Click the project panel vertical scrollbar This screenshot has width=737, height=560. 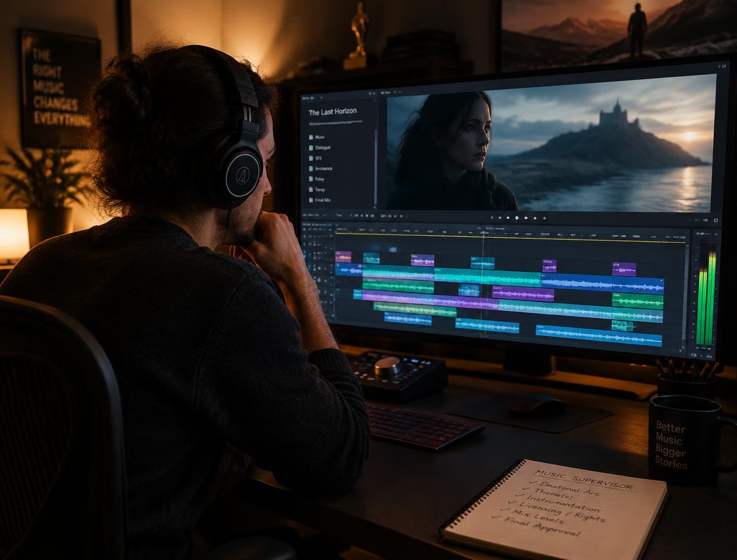click(375, 166)
